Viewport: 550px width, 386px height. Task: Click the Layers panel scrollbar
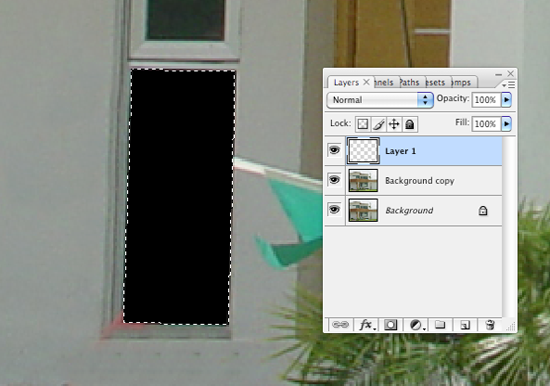[508, 227]
